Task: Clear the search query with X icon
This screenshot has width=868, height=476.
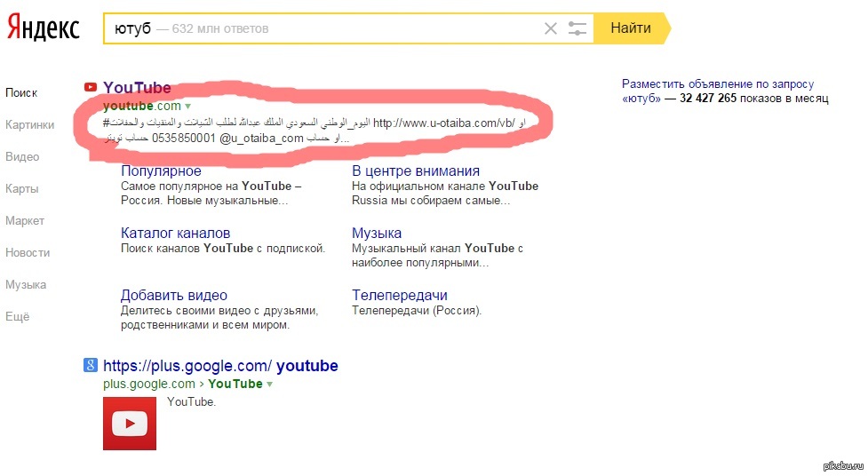Action: click(551, 28)
